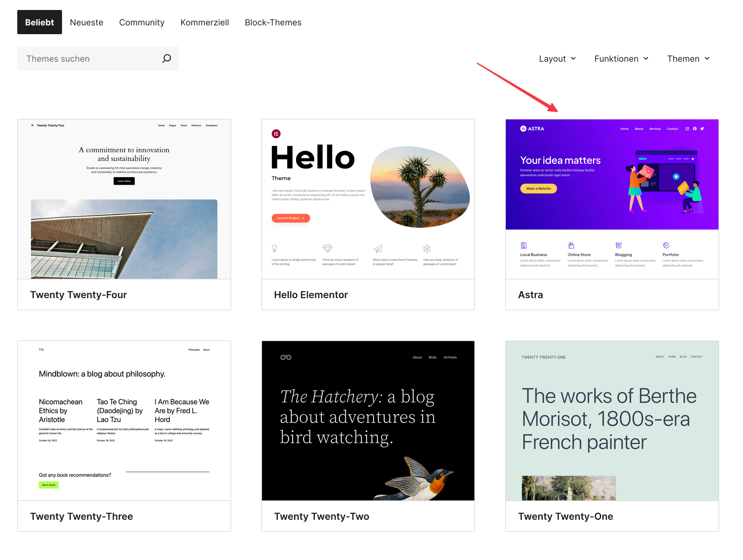Click the Learn More button in Twenty Twenty-Four preview
This screenshot has width=743, height=560.
pos(124,181)
